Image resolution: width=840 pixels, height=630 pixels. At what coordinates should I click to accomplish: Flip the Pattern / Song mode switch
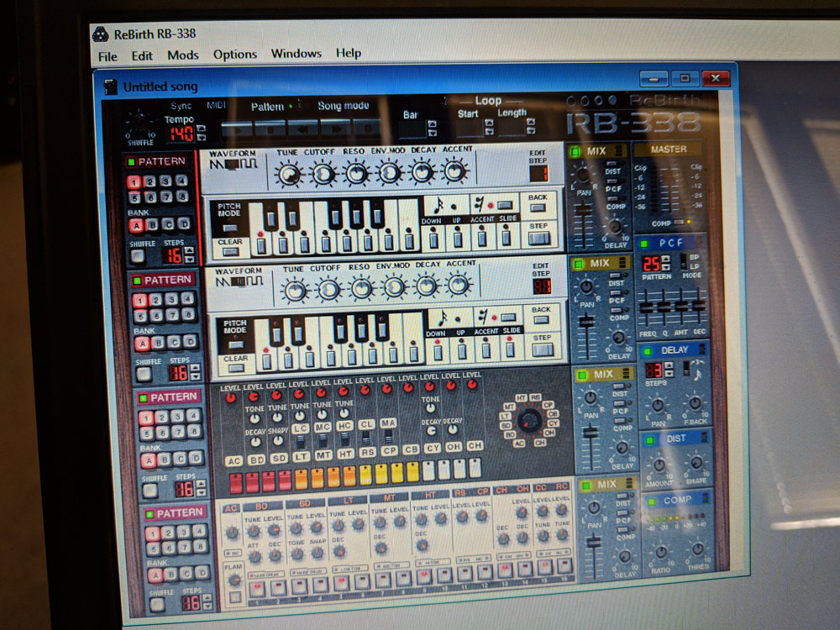[298, 106]
